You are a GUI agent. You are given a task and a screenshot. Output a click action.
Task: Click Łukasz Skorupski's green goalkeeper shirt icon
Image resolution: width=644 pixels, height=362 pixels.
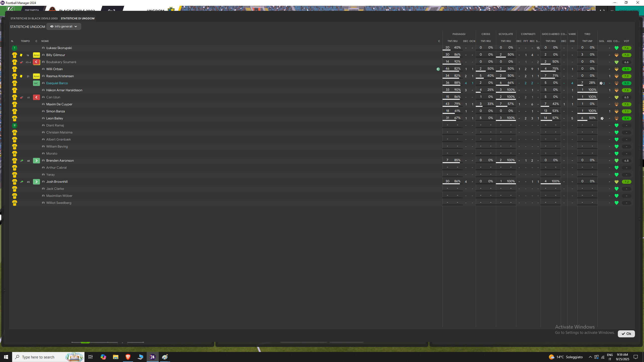[14, 48]
